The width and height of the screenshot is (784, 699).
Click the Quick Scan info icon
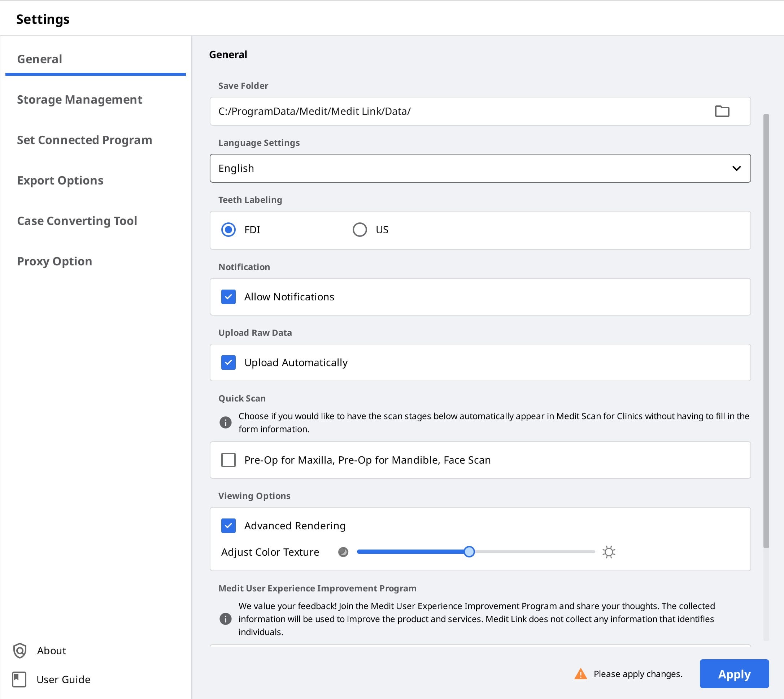(x=225, y=422)
